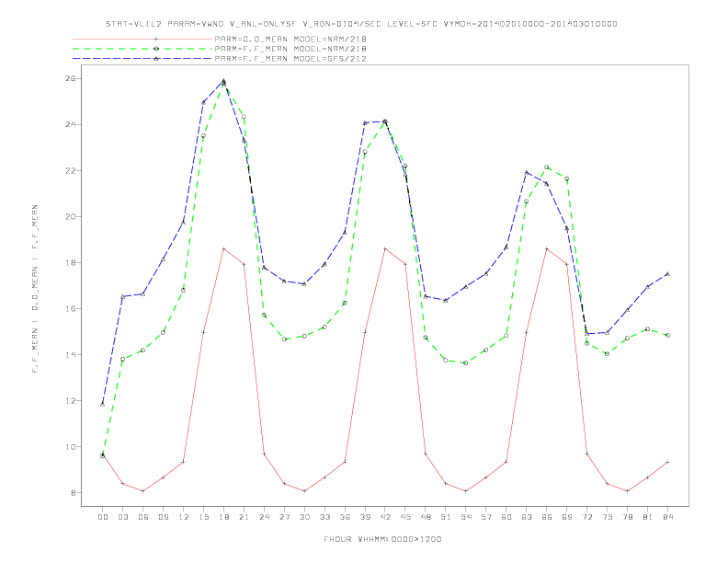Click x-axis forecast hour label 27

click(x=284, y=517)
